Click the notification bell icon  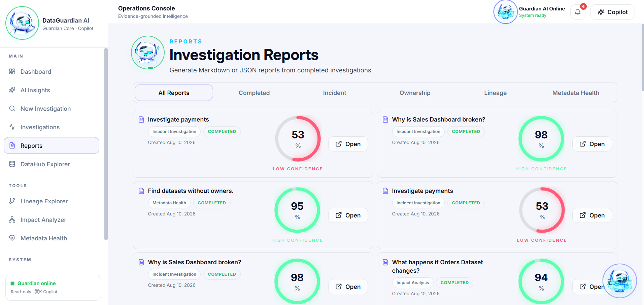tap(578, 12)
